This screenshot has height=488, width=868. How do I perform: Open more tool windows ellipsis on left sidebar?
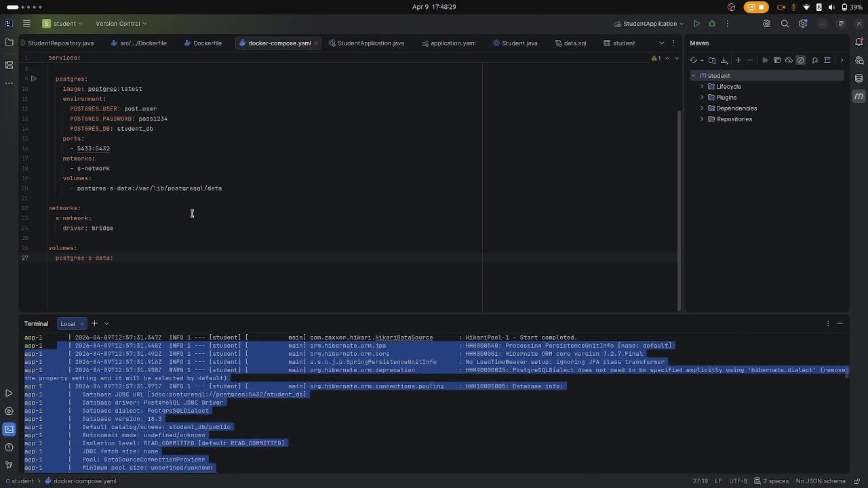coord(9,83)
